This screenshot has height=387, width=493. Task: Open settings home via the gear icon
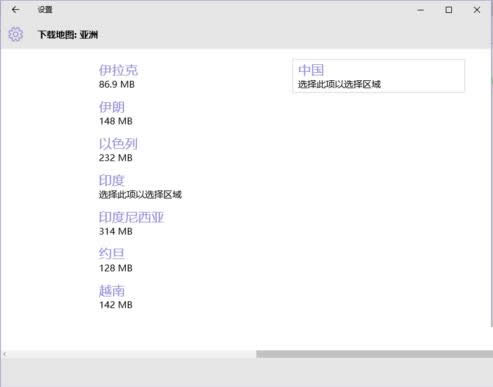pos(16,34)
